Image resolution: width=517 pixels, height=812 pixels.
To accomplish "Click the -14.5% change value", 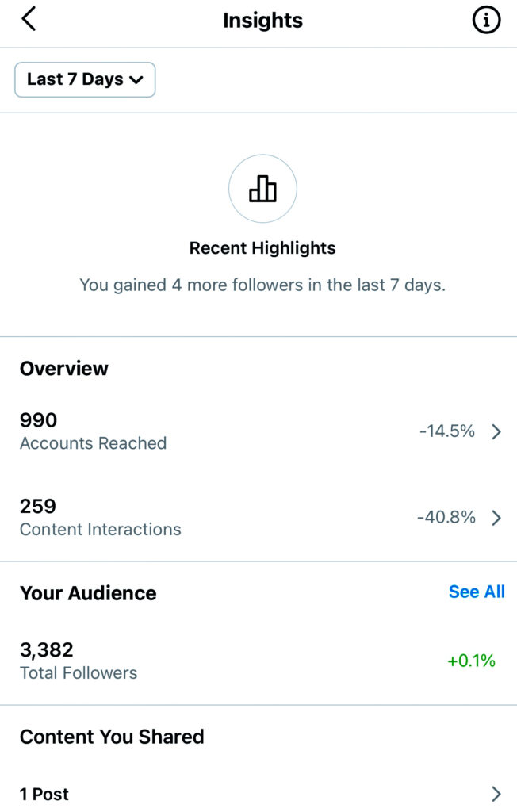I will 447,431.
